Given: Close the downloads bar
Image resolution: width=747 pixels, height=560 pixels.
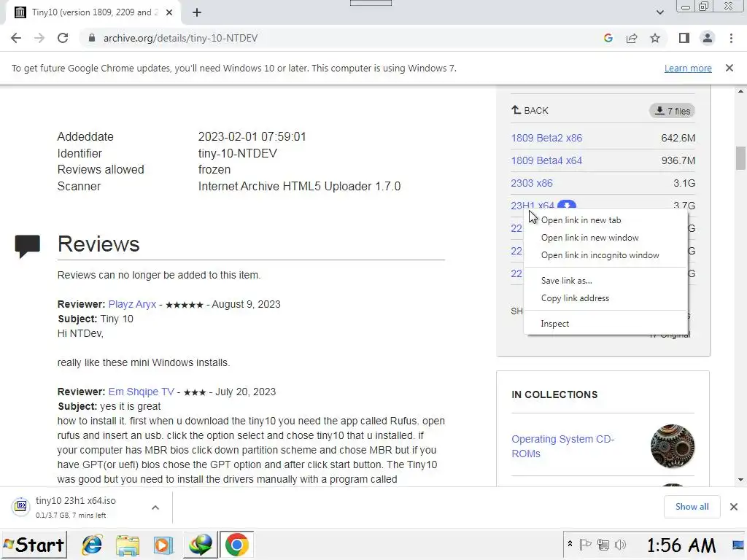Looking at the screenshot, I should [734, 507].
